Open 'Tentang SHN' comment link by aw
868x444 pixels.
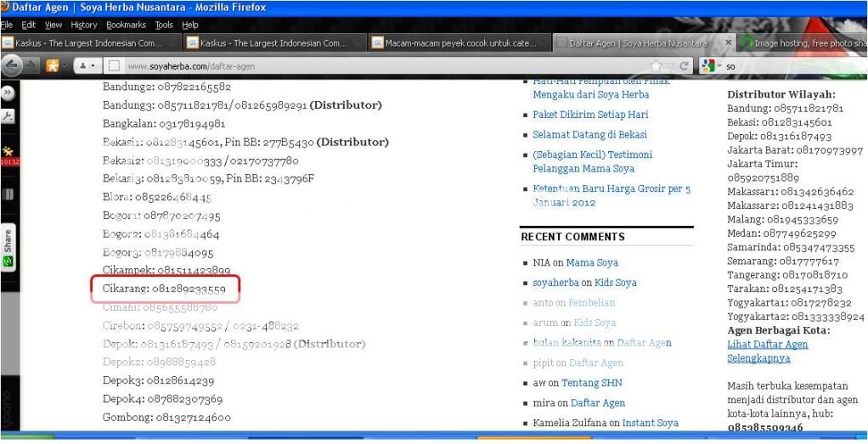(592, 383)
